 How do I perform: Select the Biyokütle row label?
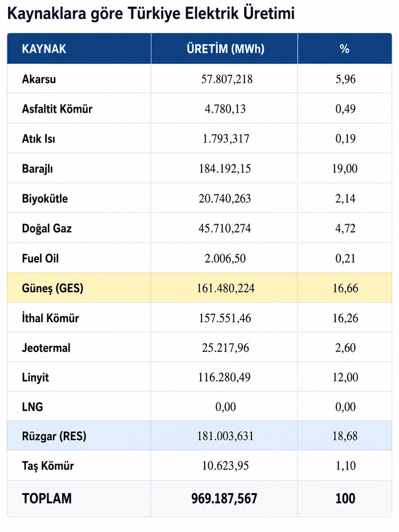click(x=45, y=198)
